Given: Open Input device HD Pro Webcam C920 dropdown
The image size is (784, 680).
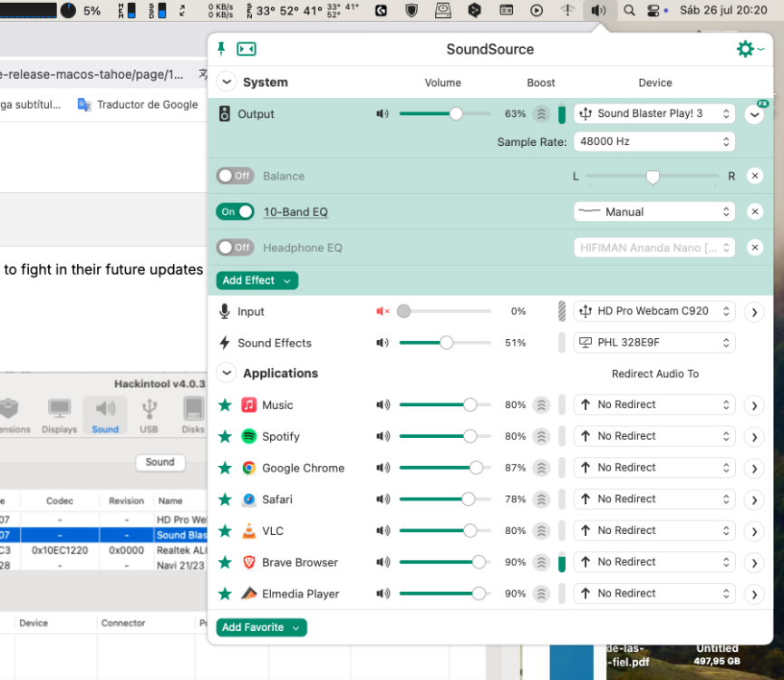Looking at the screenshot, I should (x=654, y=311).
